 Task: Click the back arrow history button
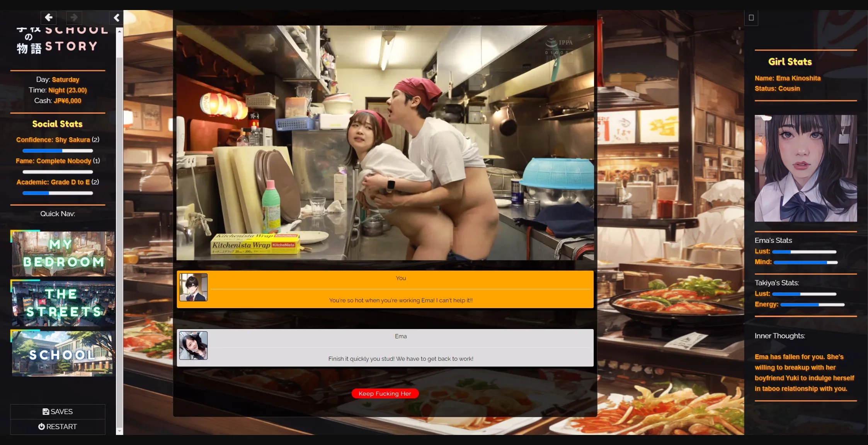tap(49, 17)
